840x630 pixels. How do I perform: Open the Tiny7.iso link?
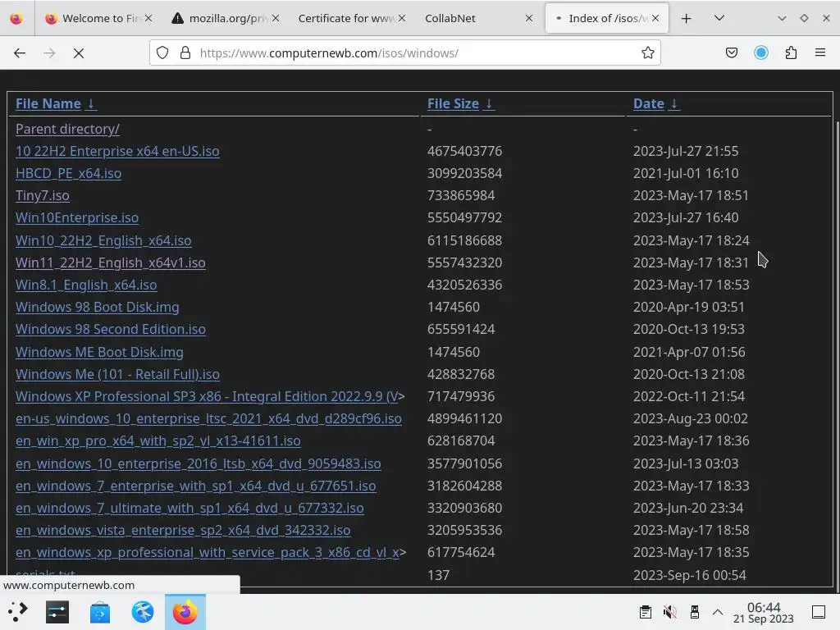coord(43,195)
